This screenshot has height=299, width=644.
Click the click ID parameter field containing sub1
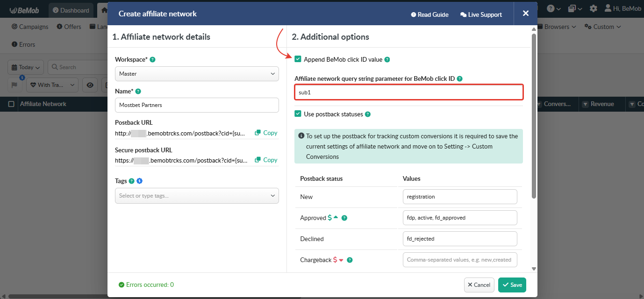coord(408,93)
